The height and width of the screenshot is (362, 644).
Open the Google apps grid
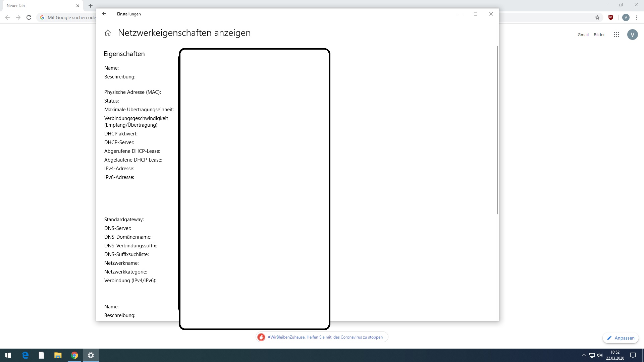click(x=616, y=35)
